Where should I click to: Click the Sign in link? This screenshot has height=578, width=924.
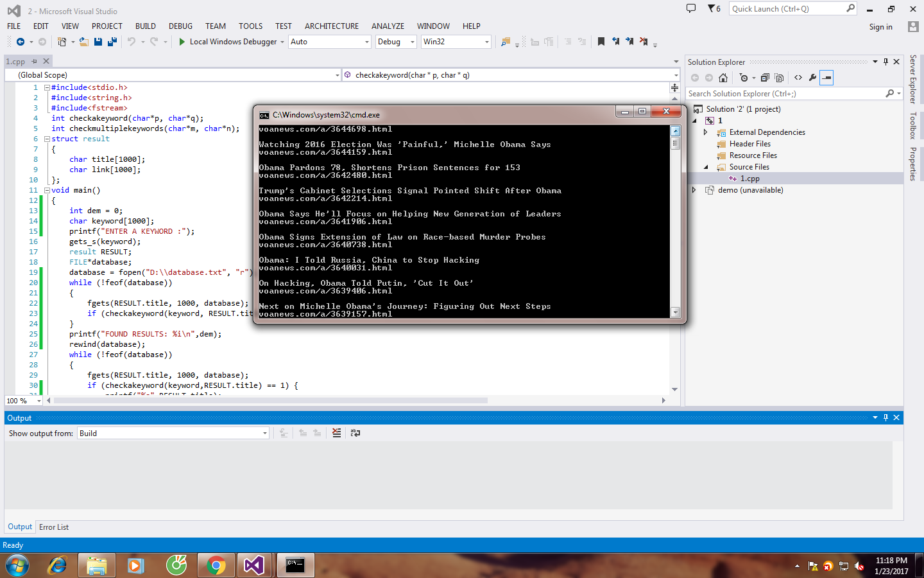[880, 27]
